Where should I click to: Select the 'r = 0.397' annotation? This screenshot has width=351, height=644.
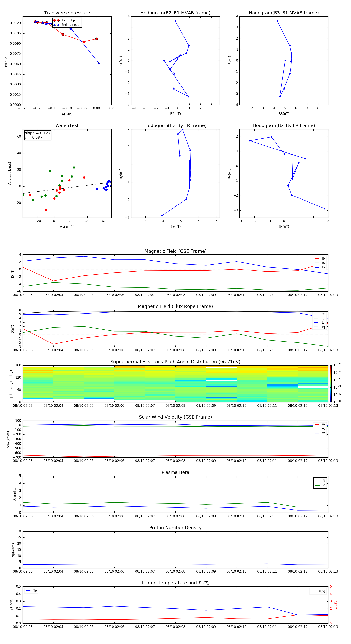coord(34,137)
